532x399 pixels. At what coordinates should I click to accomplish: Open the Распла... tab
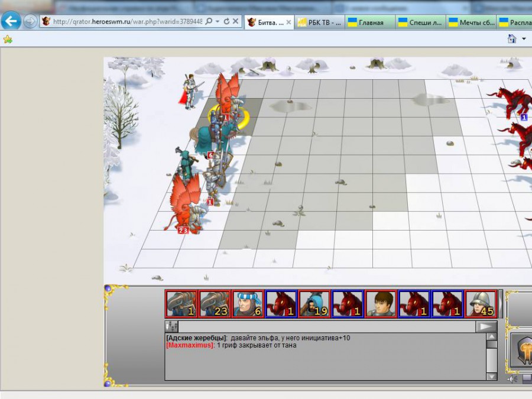coord(514,22)
